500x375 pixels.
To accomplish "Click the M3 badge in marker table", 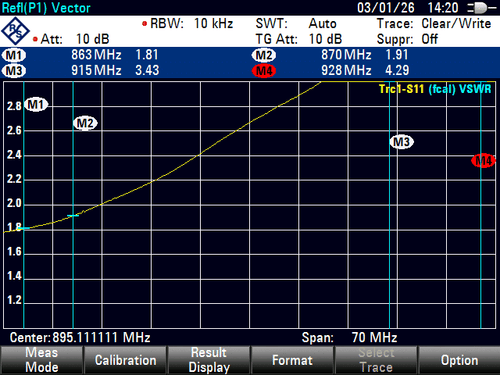I will 14,71.
